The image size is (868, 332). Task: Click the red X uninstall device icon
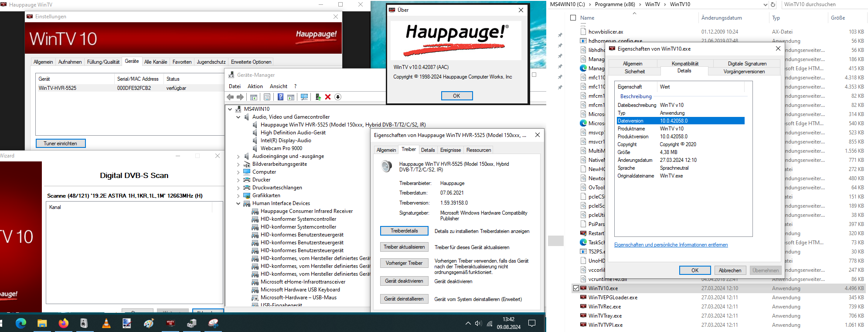328,97
